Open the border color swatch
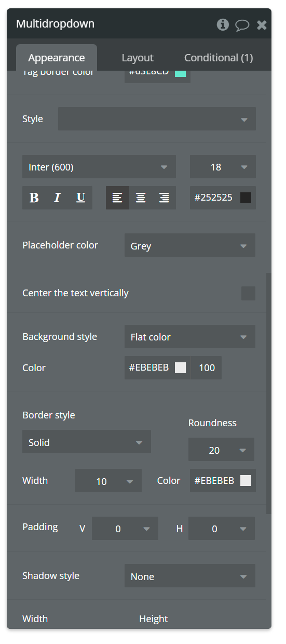 246,481
